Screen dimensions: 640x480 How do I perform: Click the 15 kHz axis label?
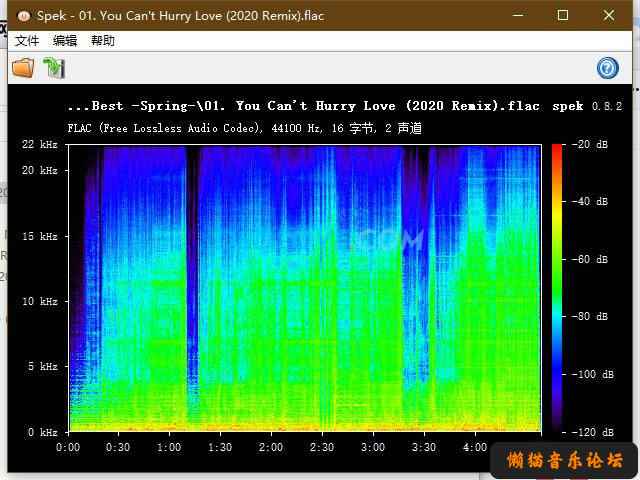(x=40, y=236)
